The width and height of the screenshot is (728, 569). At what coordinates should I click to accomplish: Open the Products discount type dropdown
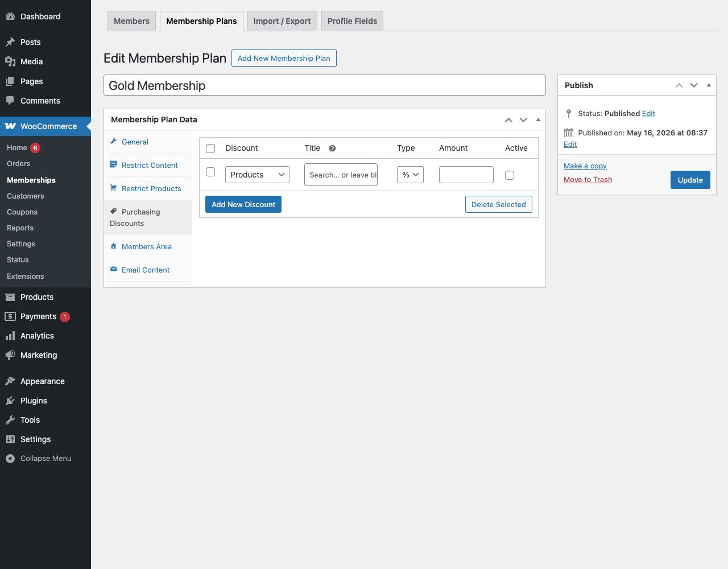257,175
